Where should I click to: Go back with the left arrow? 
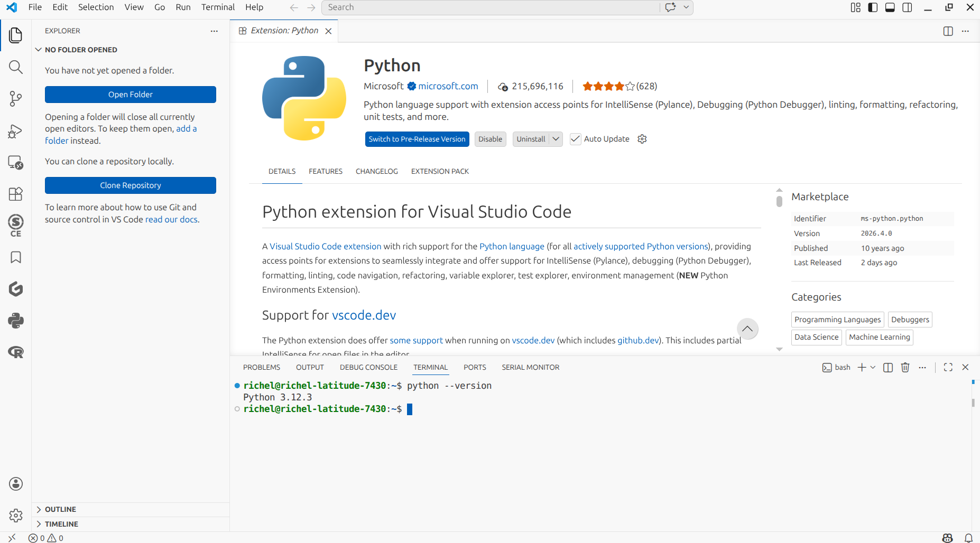294,7
